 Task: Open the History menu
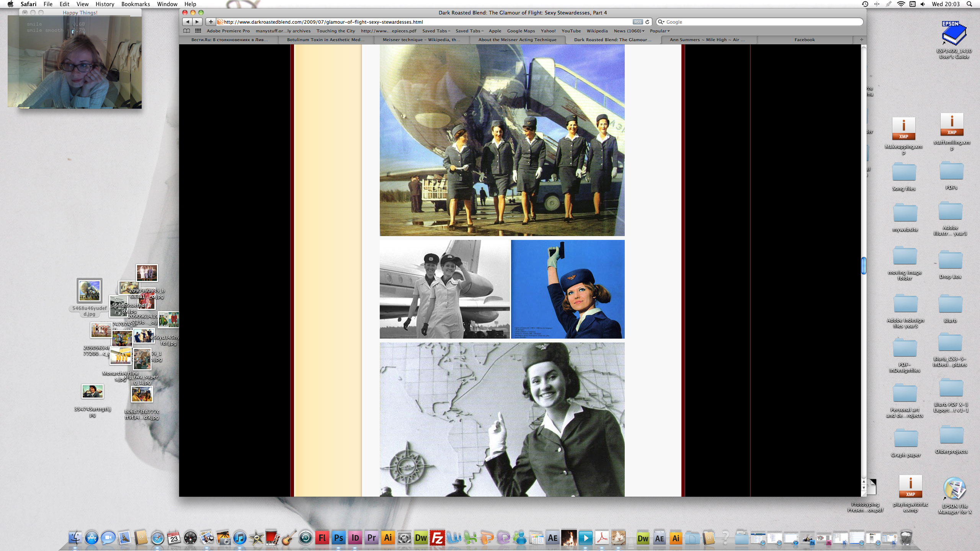tap(105, 4)
